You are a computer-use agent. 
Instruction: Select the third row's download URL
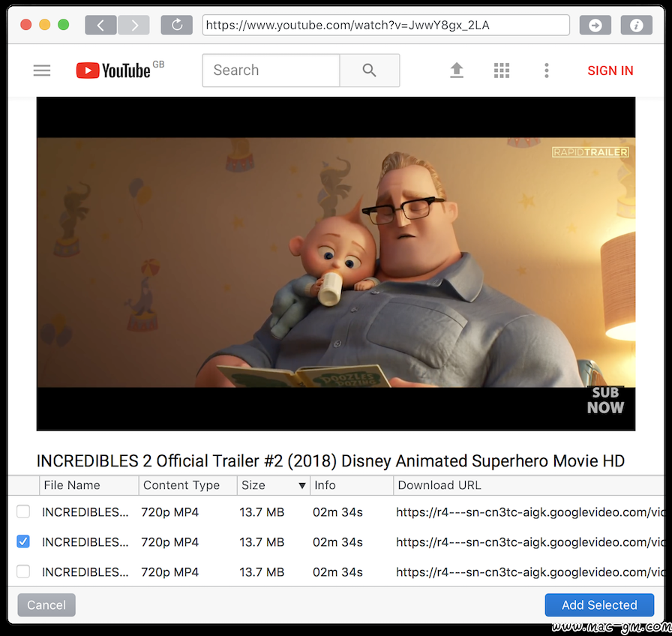pos(529,572)
